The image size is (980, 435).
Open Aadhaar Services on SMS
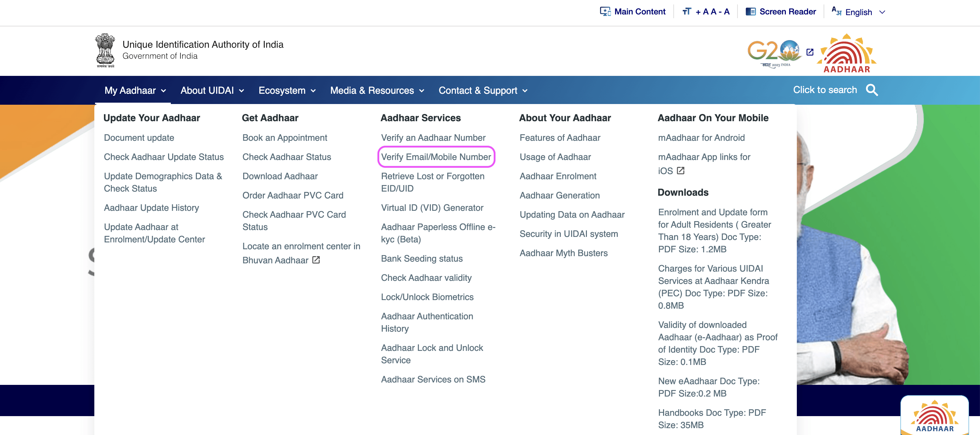pos(433,379)
